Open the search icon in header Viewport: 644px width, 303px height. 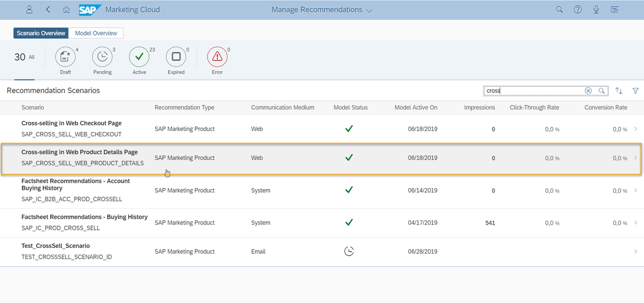coord(559,10)
